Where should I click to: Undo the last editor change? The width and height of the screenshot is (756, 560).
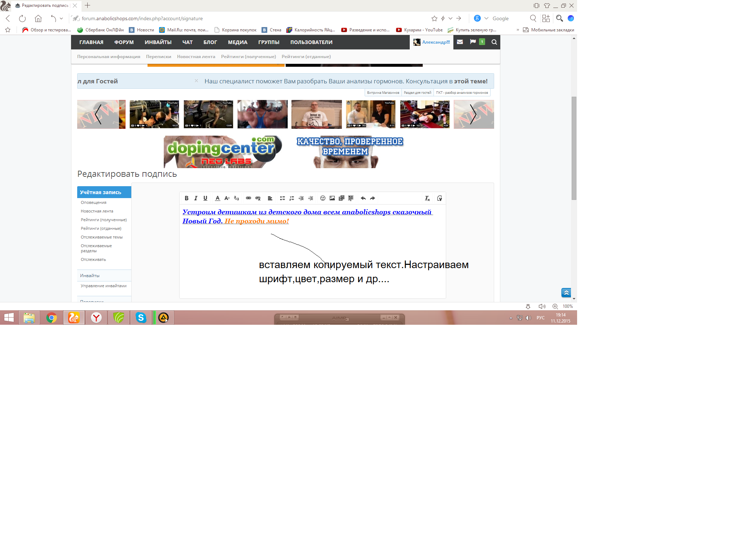(x=363, y=198)
